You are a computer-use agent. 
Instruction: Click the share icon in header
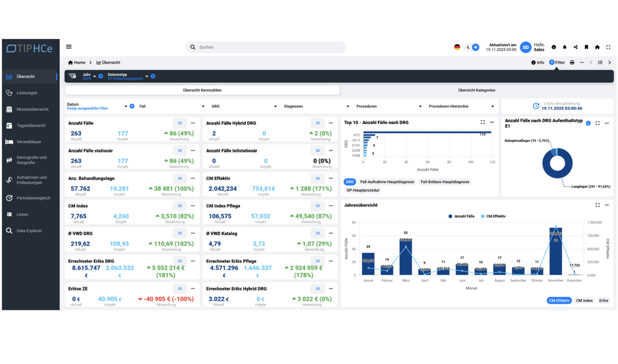(x=575, y=47)
